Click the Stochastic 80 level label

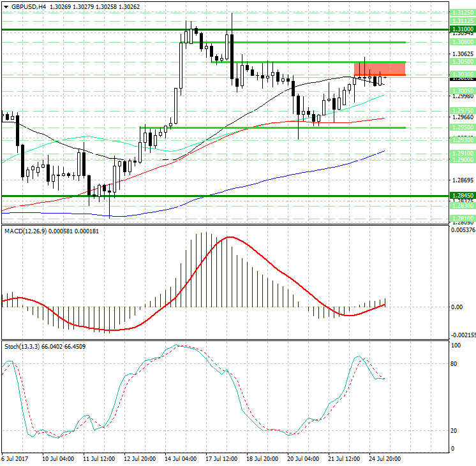coord(454,364)
